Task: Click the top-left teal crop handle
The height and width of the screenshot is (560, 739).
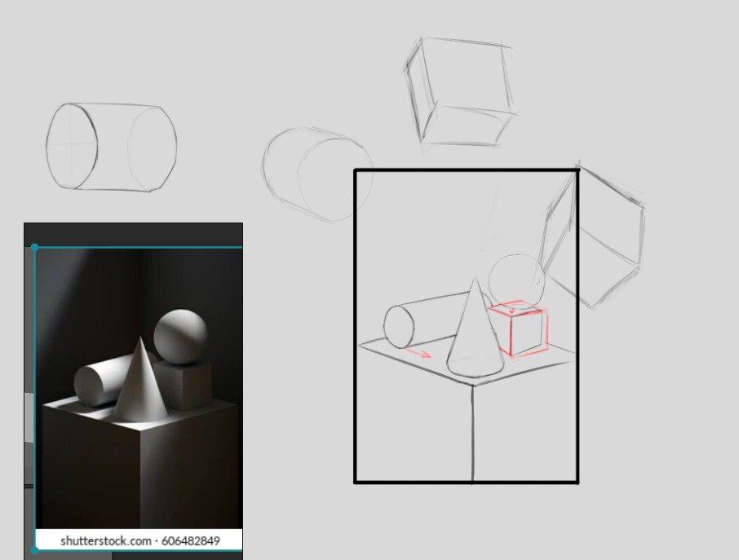Action: tap(34, 247)
